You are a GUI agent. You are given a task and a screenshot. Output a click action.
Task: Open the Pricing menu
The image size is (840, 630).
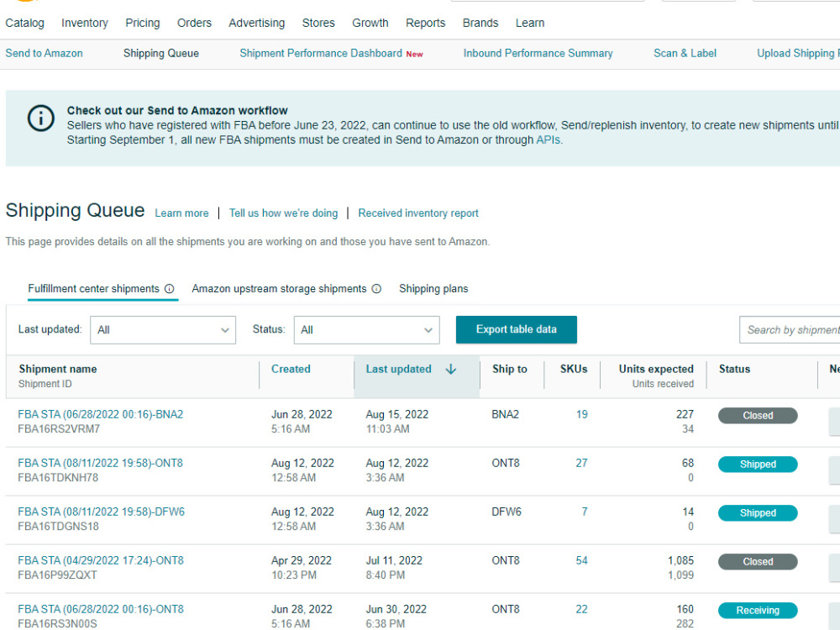tap(143, 23)
